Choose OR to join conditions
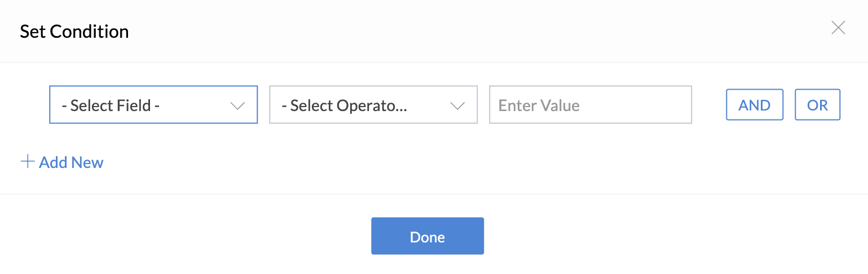This screenshot has width=868, height=274. click(x=817, y=105)
